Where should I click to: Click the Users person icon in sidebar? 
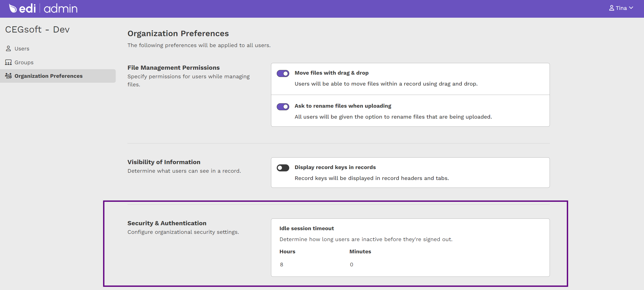coord(8,49)
